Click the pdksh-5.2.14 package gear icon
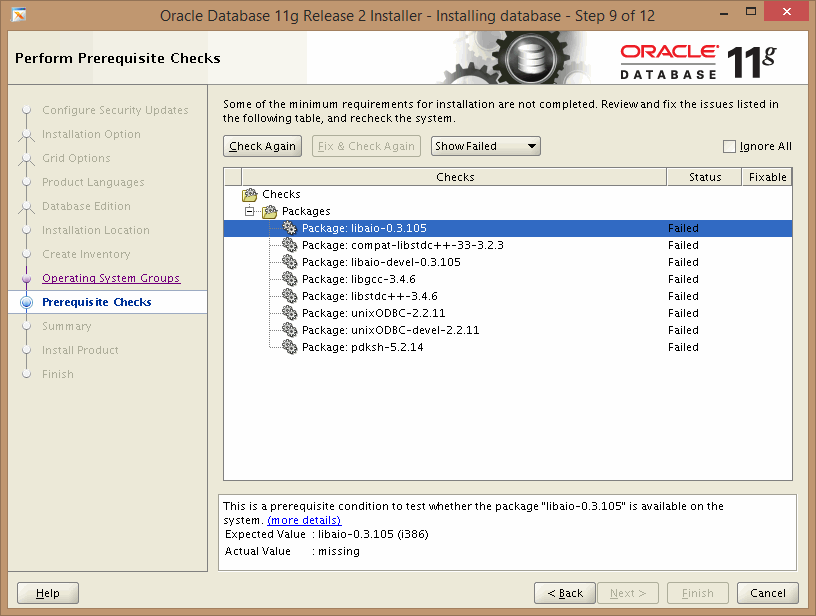Viewport: 816px width, 616px height. pyautogui.click(x=289, y=347)
